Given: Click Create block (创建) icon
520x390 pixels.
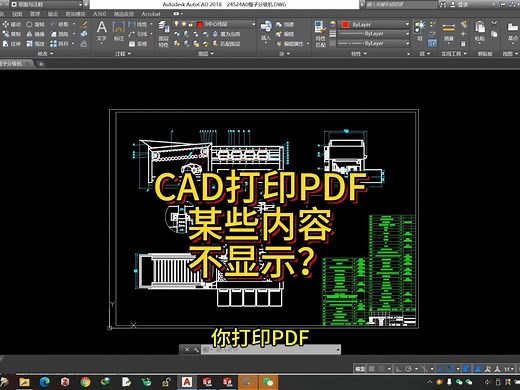Looking at the screenshot, I should [285, 24].
